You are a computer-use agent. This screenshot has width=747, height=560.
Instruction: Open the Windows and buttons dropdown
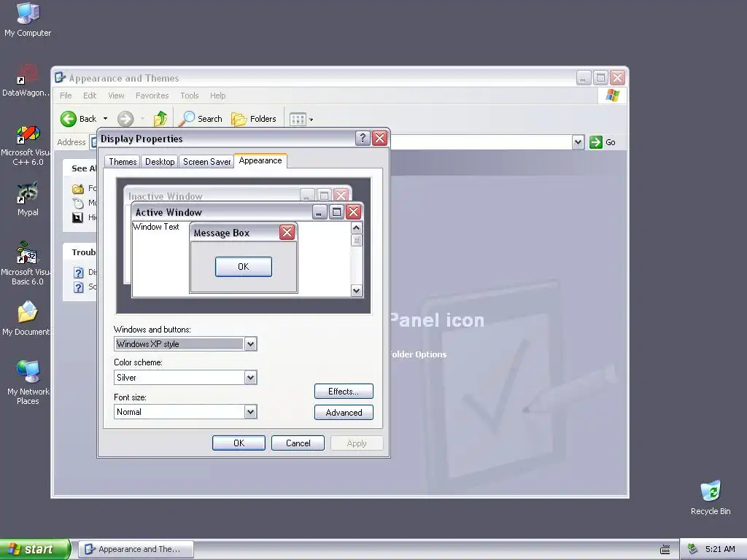(251, 344)
